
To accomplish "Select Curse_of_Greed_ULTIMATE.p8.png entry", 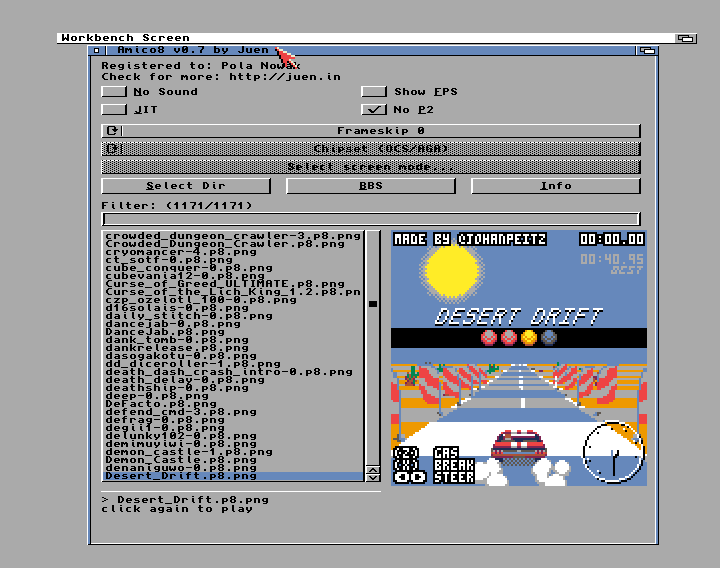I will pyautogui.click(x=233, y=284).
